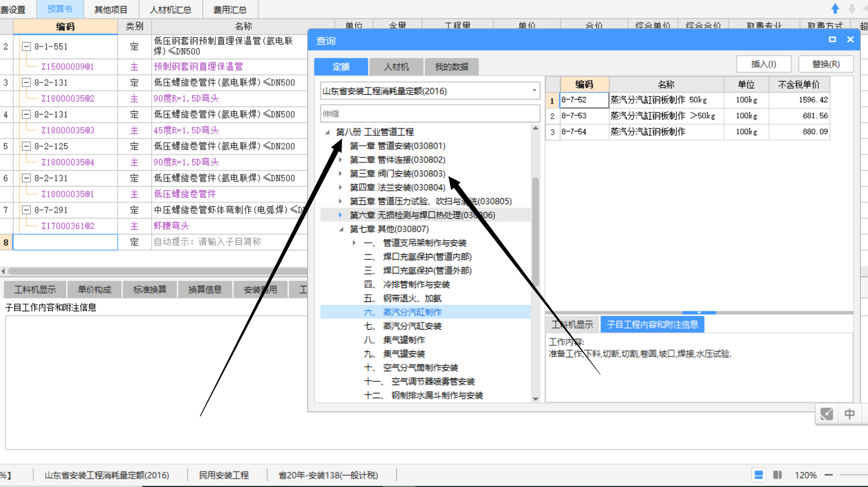Click status bar 省20年-安装138(一般计税)

point(328,475)
